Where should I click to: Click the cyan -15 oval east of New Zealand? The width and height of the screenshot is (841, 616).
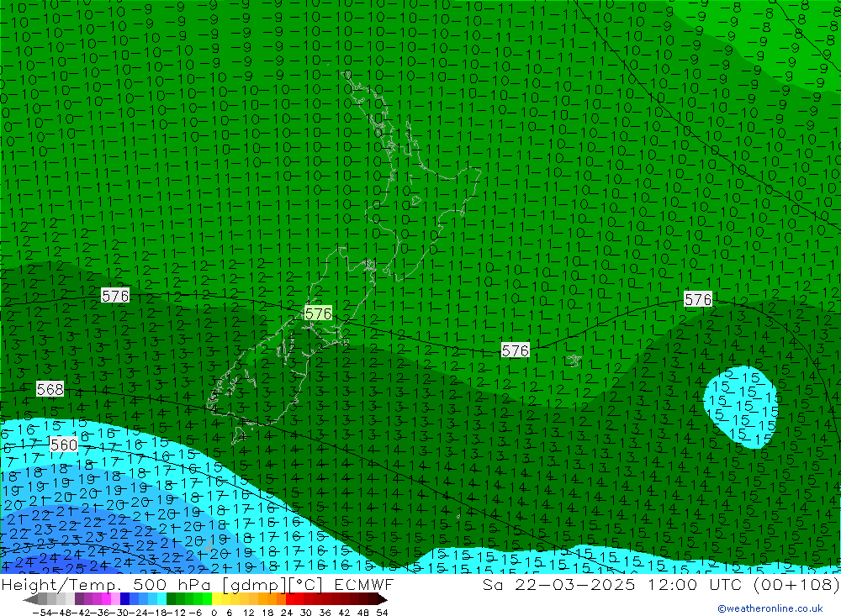coord(741,407)
